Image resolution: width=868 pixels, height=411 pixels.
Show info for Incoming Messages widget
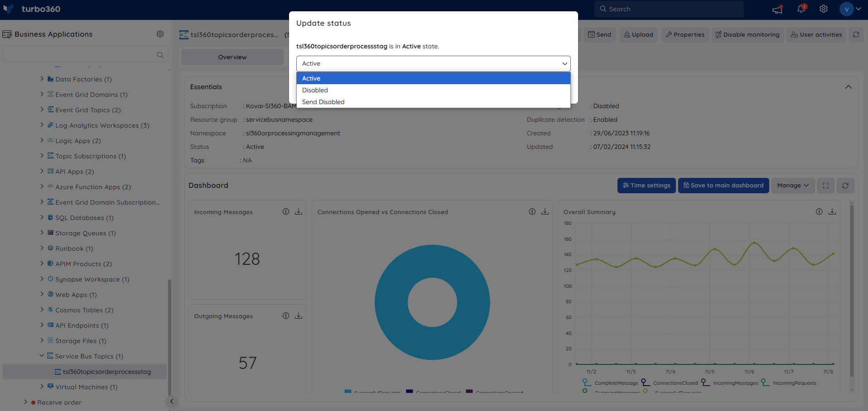286,211
